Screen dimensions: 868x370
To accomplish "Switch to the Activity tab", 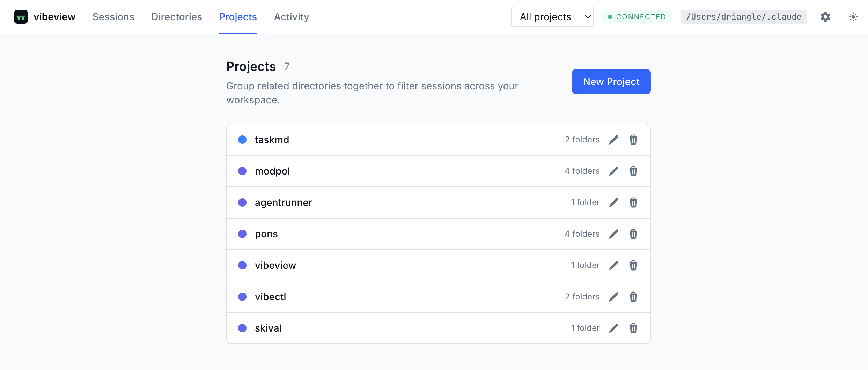I will click(291, 16).
